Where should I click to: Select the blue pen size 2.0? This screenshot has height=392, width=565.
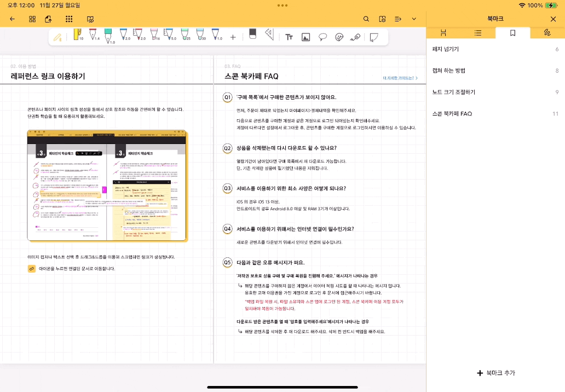point(124,35)
